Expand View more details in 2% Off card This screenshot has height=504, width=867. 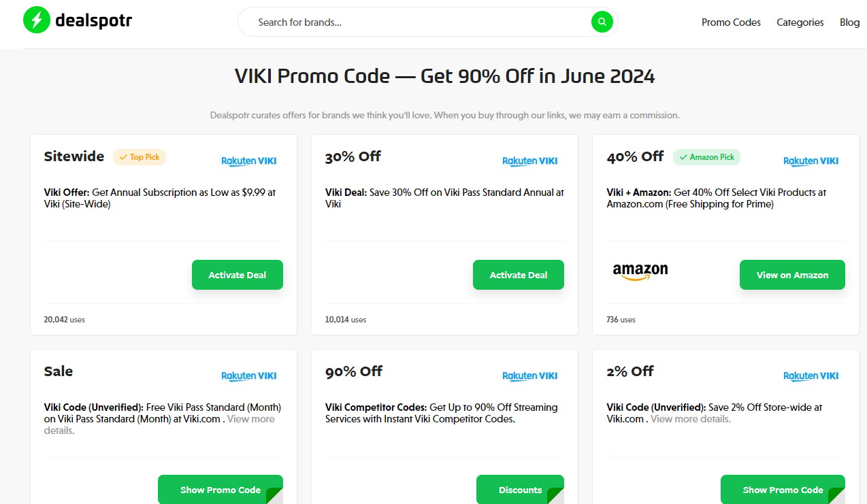(690, 419)
